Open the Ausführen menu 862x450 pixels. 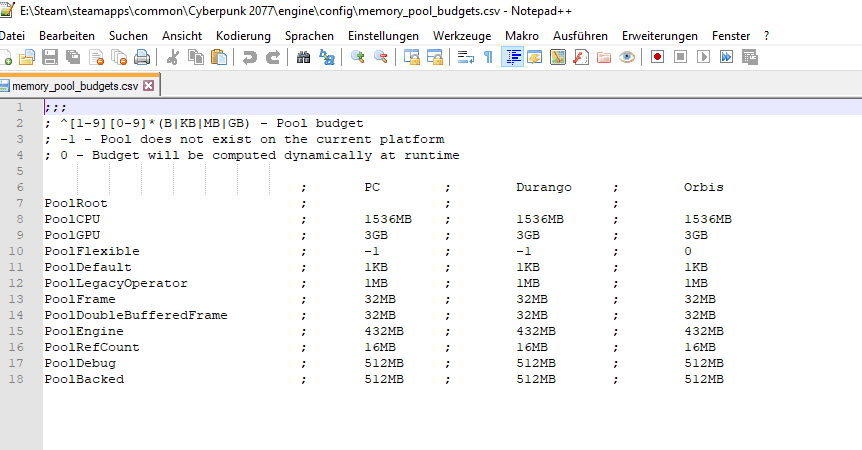[580, 36]
